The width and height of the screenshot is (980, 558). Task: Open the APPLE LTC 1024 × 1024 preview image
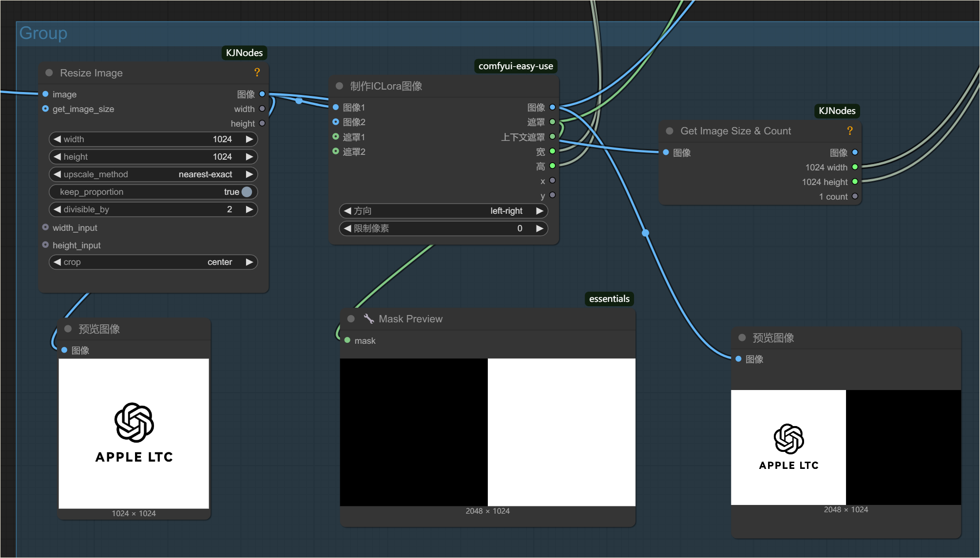(x=134, y=433)
